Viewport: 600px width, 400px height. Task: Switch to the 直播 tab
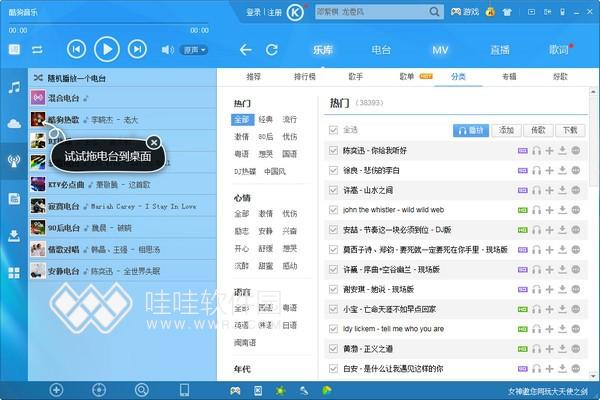pos(500,50)
